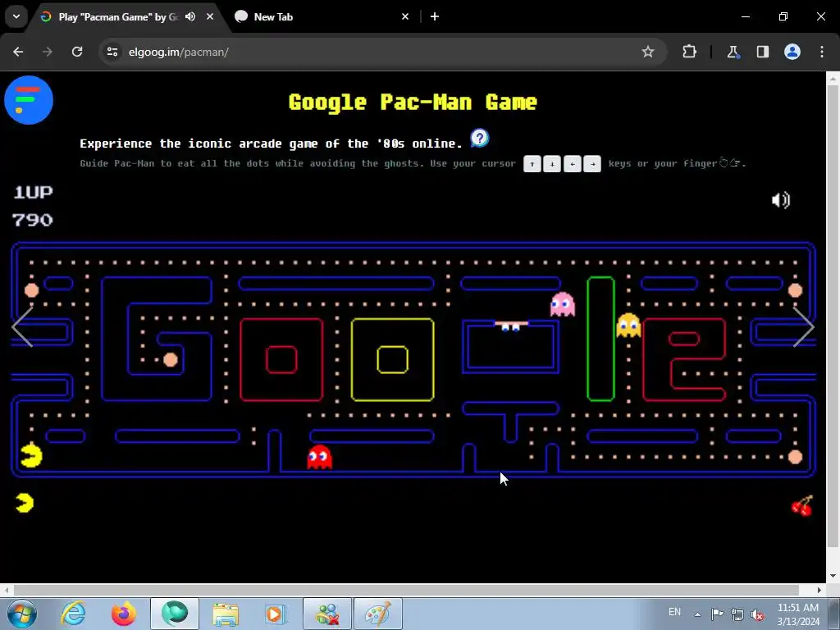The width and height of the screenshot is (840, 630).
Task: Open the Extensions puzzle icon
Action: [689, 52]
